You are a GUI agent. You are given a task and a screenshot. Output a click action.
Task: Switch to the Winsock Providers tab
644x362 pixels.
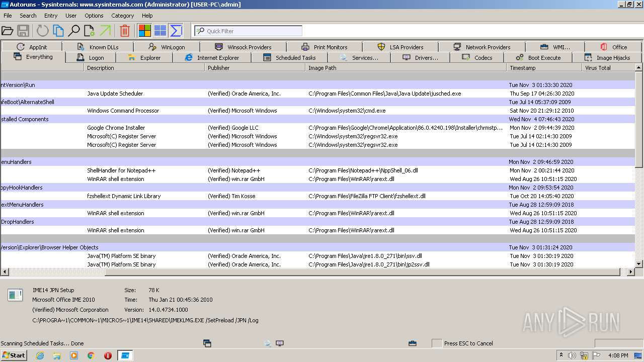[243, 47]
